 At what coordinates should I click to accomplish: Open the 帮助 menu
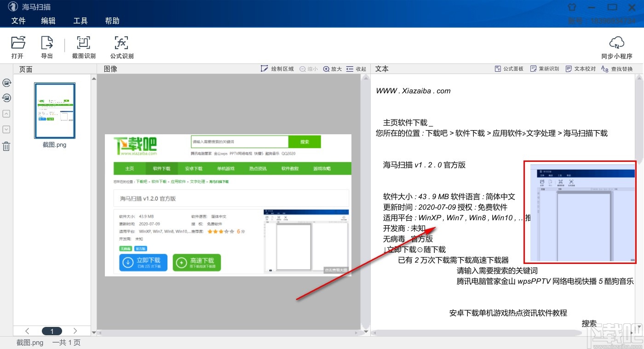[x=112, y=21]
